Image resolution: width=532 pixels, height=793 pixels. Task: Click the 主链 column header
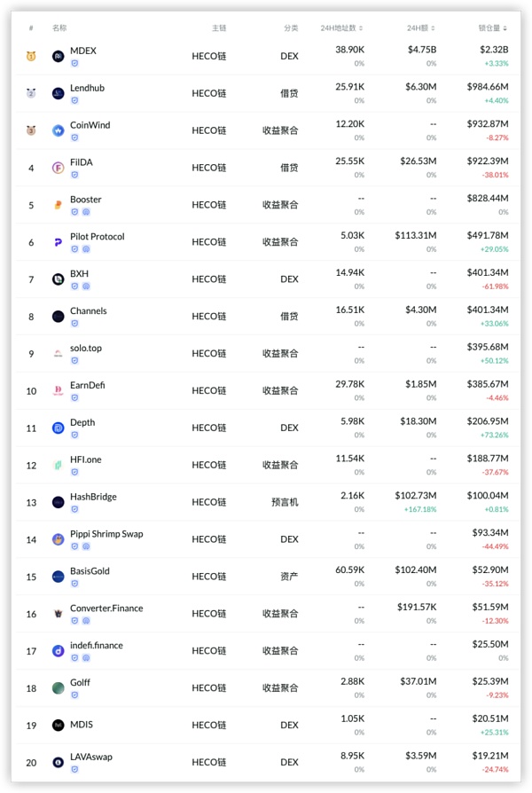(219, 27)
